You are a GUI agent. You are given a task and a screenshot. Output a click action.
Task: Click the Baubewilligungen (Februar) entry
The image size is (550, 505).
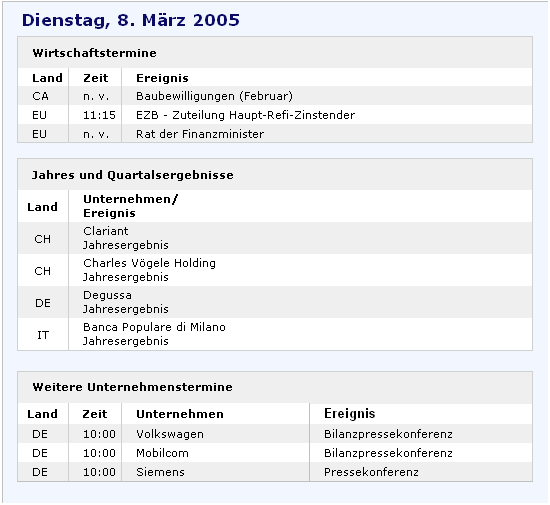pyautogui.click(x=214, y=96)
